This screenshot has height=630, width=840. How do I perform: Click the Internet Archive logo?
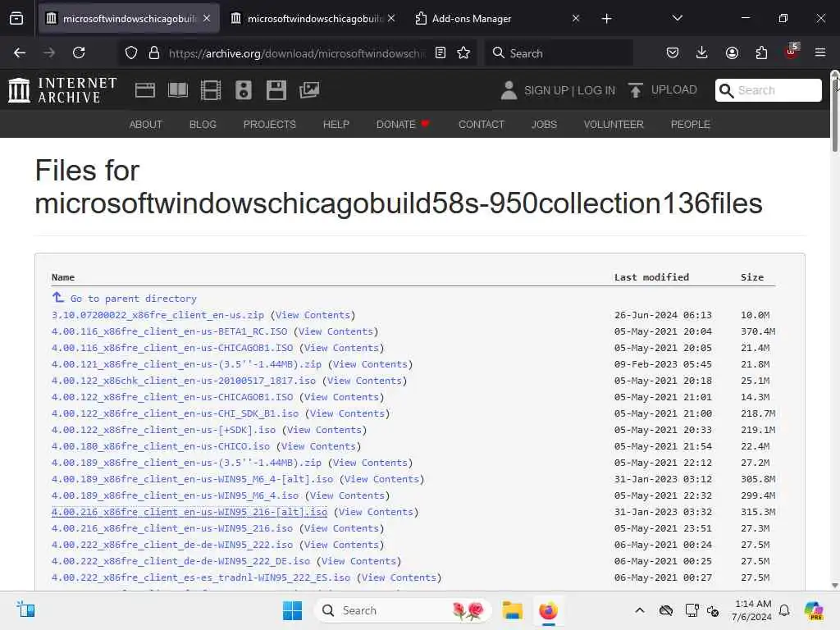[62, 90]
